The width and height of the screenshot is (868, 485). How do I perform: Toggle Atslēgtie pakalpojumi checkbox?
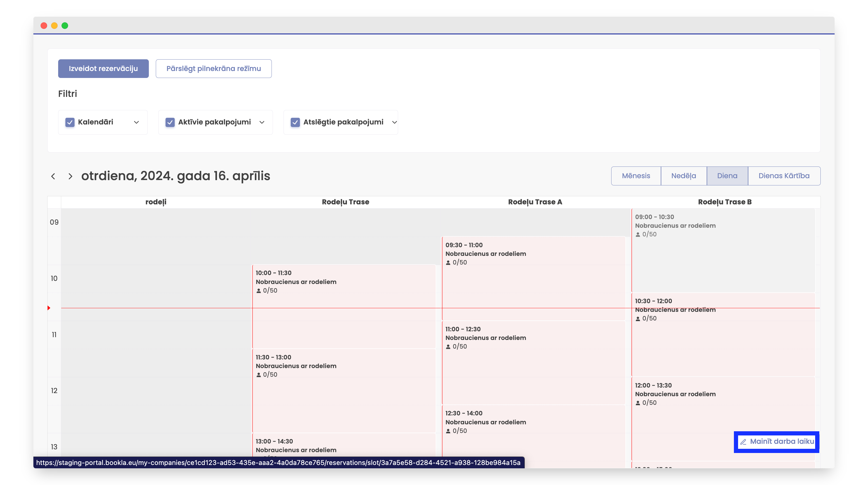tap(295, 122)
